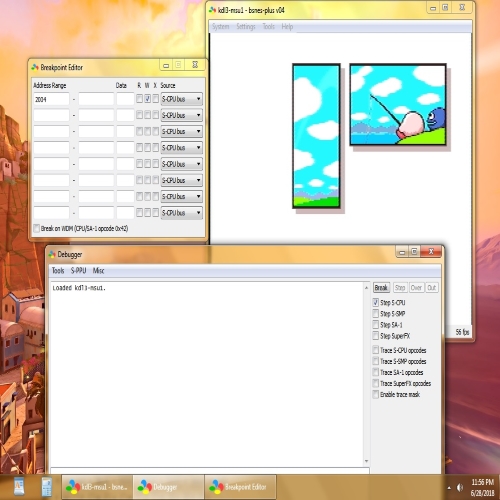
Task: Enable Step SuperFX checkbox
Action: point(376,336)
